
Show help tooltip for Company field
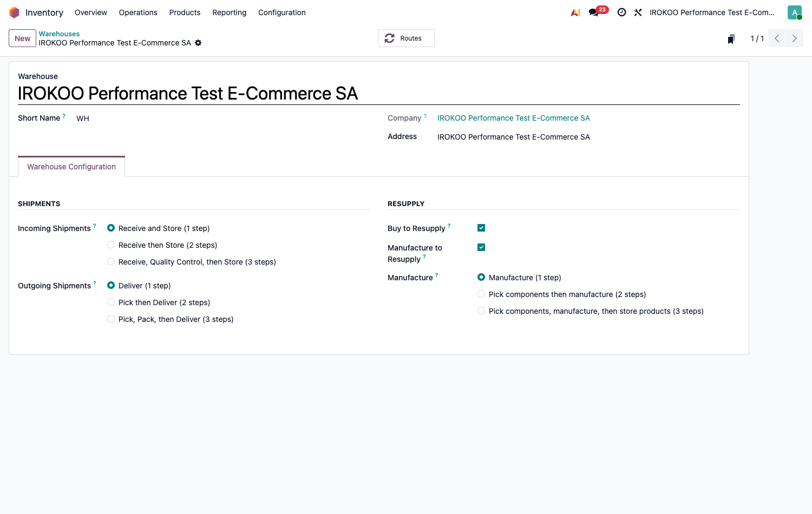[x=425, y=116]
